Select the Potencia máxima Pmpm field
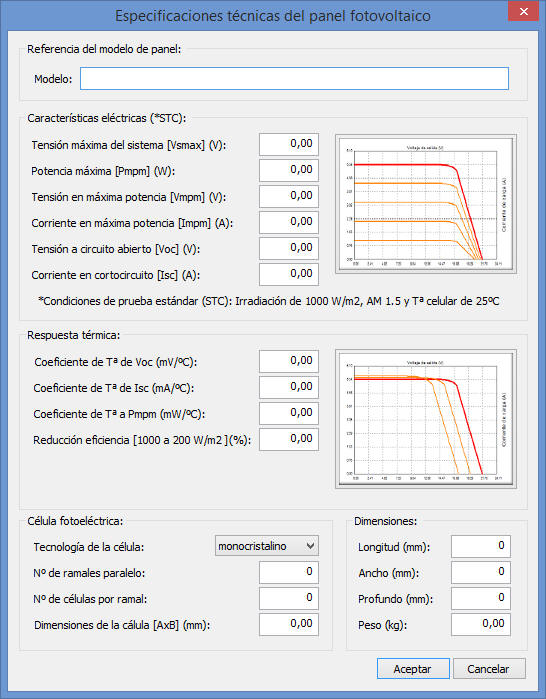Viewport: 546px width, 699px height. [x=289, y=170]
